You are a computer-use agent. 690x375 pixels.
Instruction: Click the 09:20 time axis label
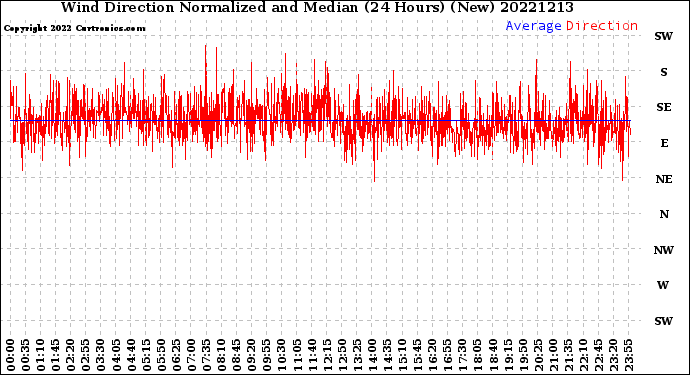[x=251, y=355]
